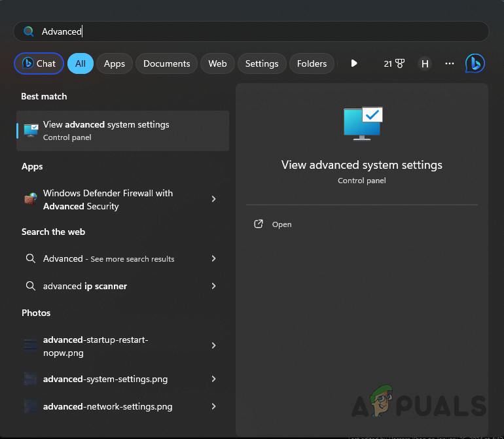Open the three-dot more options menu
Viewport: 504px width, 439px height.
click(450, 63)
